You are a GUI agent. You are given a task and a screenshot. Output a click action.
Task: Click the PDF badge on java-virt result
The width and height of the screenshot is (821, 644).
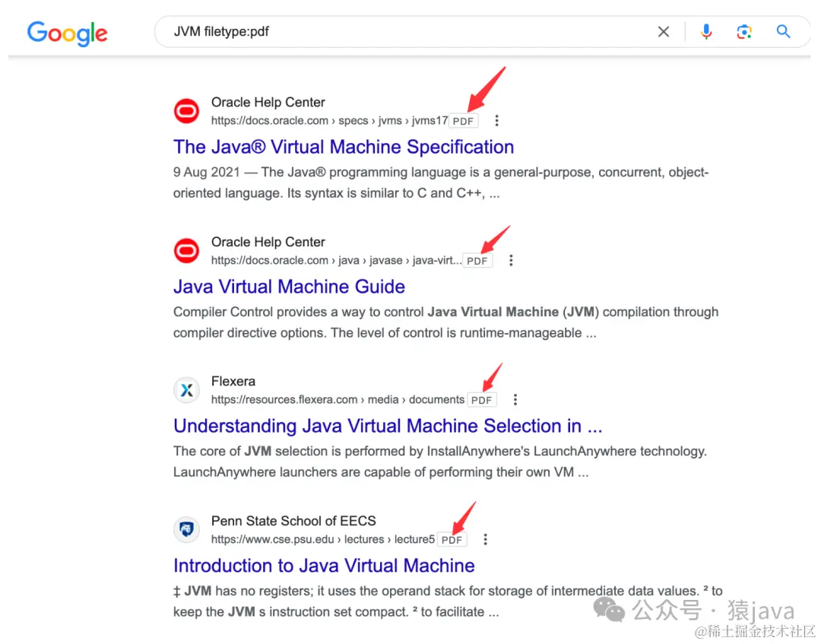point(477,261)
